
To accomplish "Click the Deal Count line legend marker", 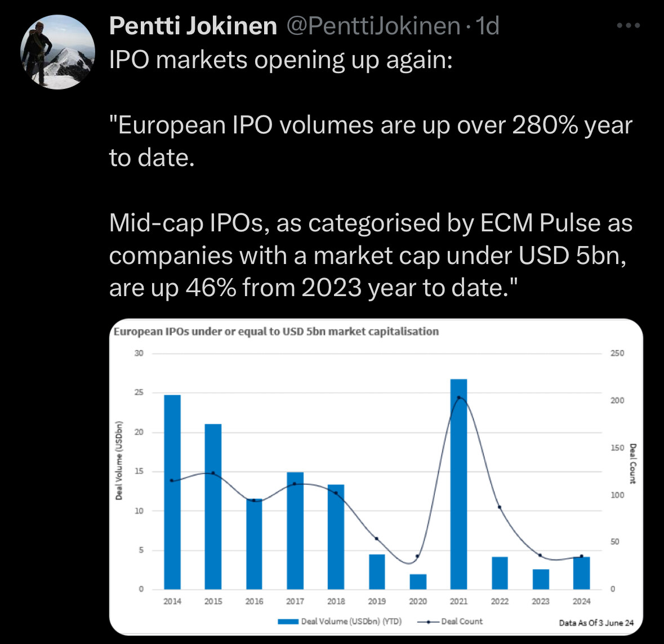I will [428, 621].
